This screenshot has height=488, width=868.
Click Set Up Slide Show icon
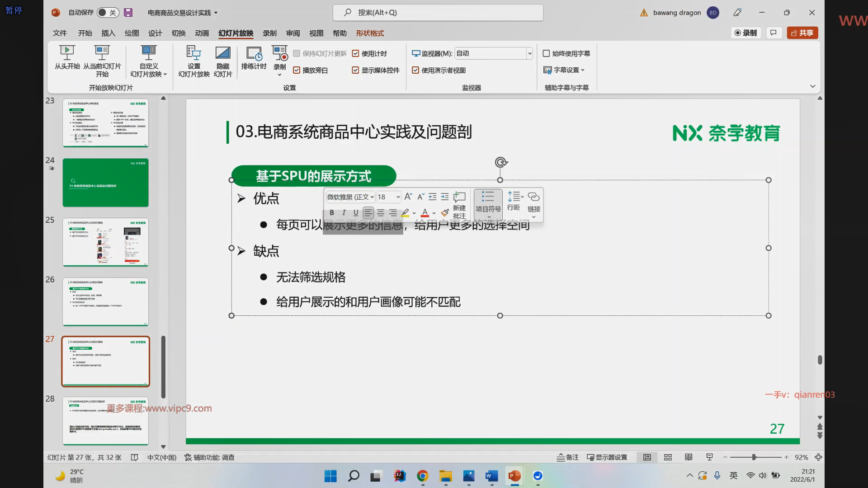click(193, 53)
